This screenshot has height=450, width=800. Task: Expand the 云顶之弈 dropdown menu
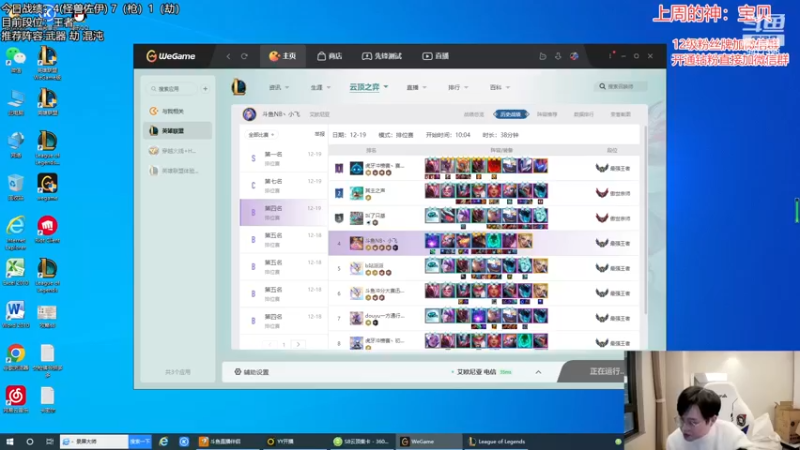point(368,87)
